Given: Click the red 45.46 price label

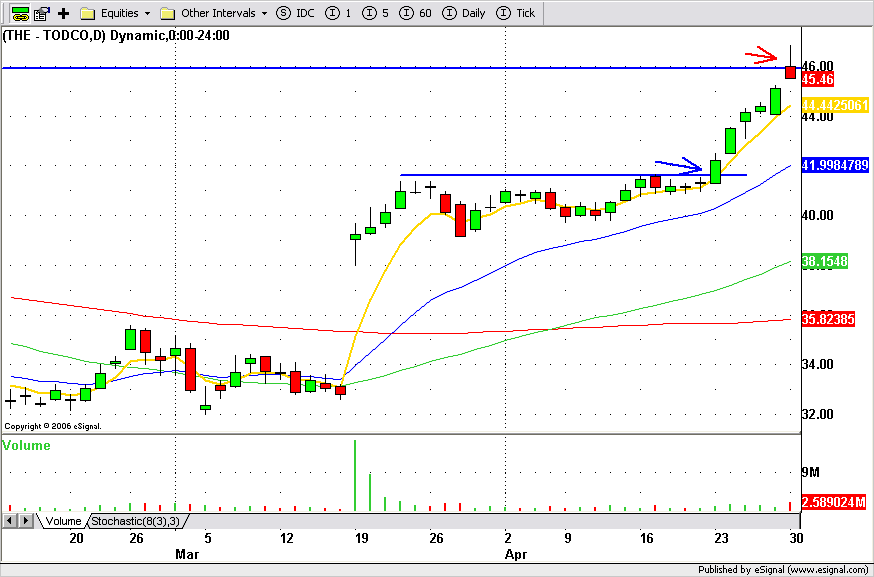Looking at the screenshot, I should point(817,80).
